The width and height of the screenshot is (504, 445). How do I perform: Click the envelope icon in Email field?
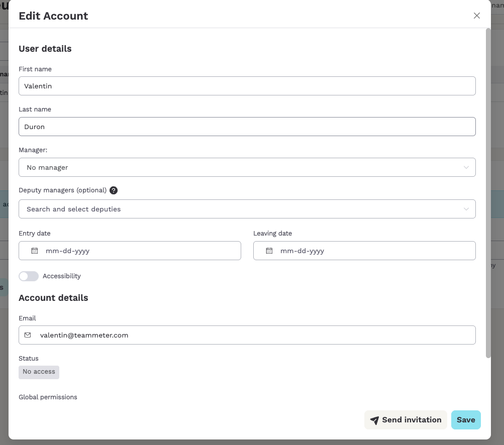click(28, 335)
